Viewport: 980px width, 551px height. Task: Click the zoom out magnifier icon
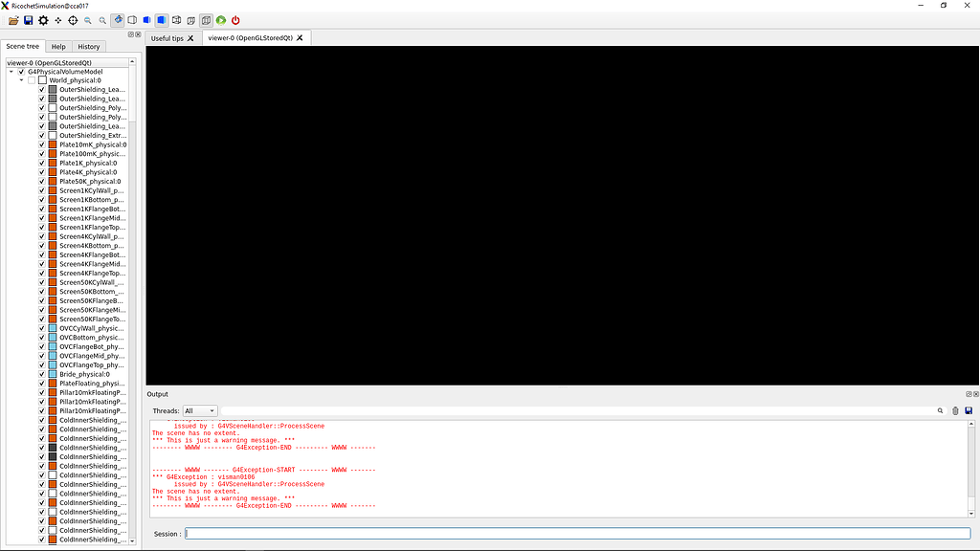pos(87,20)
